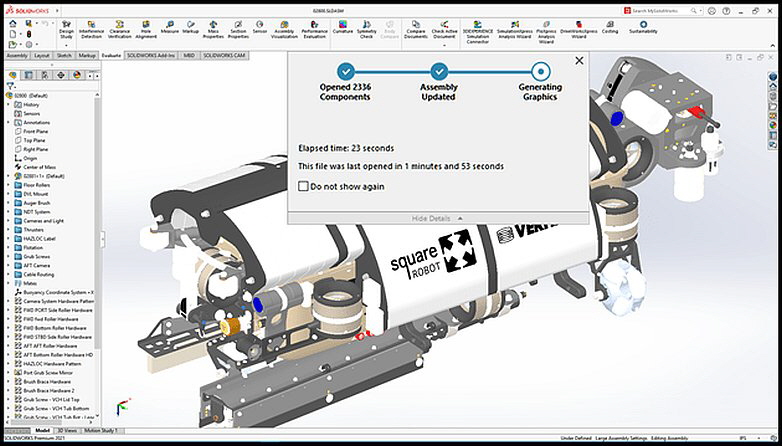782x446 pixels.
Task: Open DriveWorksXpress Wizard
Action: click(x=579, y=29)
